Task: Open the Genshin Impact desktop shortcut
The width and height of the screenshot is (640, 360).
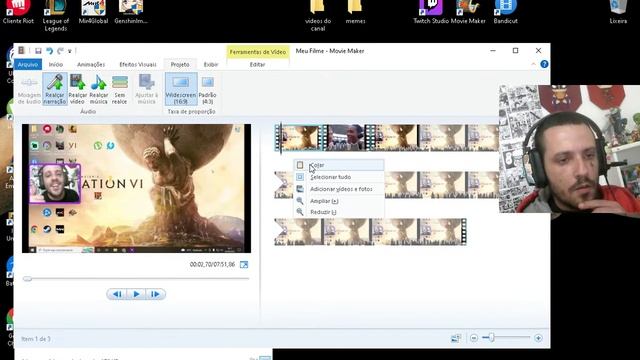Action: pyautogui.click(x=131, y=12)
